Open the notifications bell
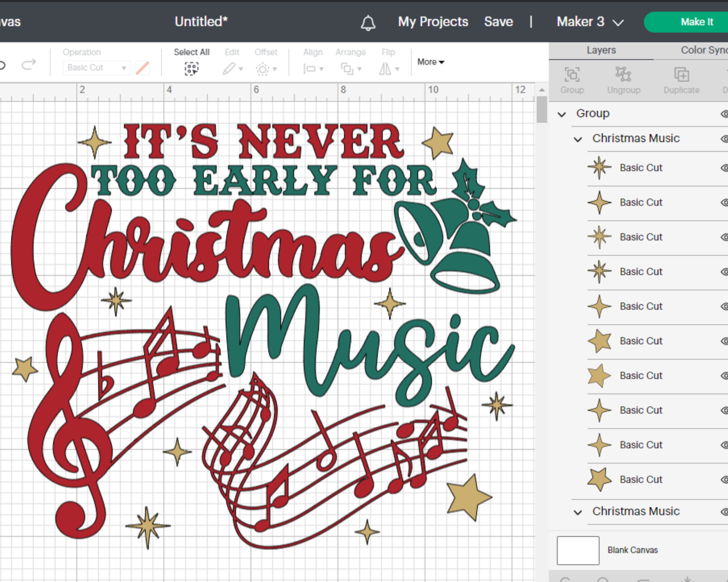728x582 pixels. tap(368, 23)
